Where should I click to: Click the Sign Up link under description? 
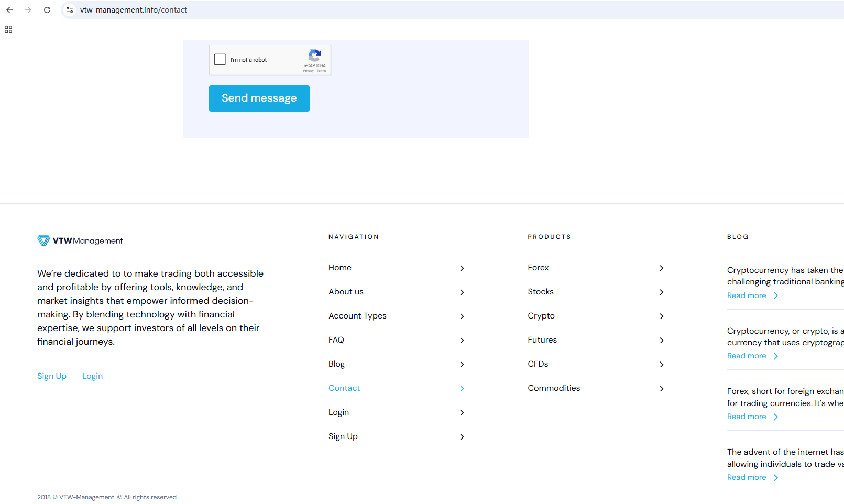click(x=52, y=376)
